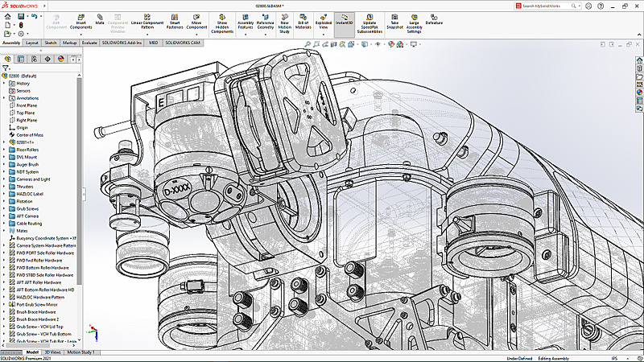Start a New Motion Study
Image resolution: width=644 pixels, height=362 pixels.
pos(285,23)
